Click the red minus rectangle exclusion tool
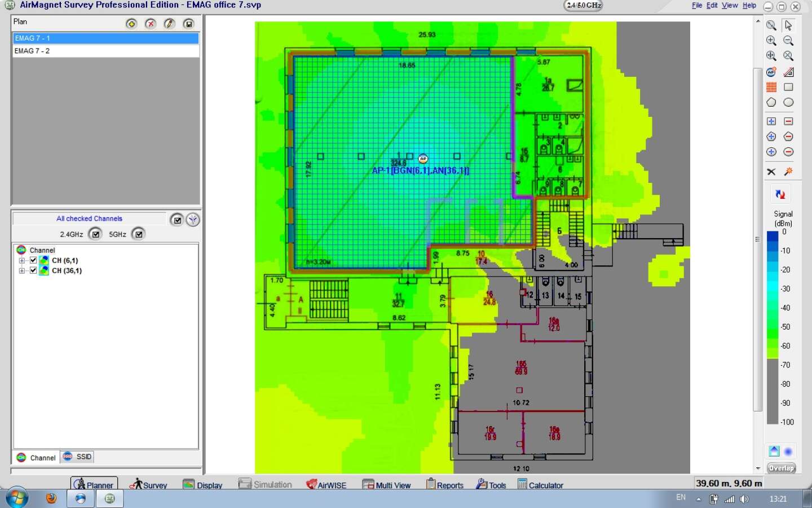 pos(788,121)
